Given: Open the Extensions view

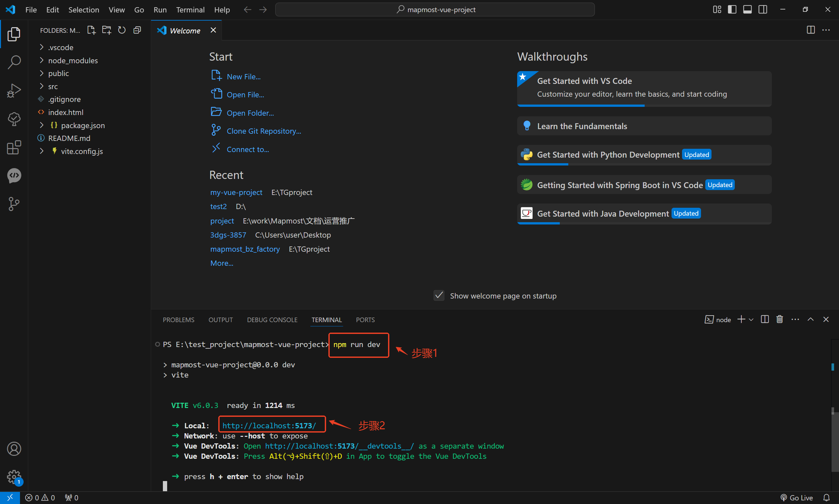Looking at the screenshot, I should pos(14,147).
